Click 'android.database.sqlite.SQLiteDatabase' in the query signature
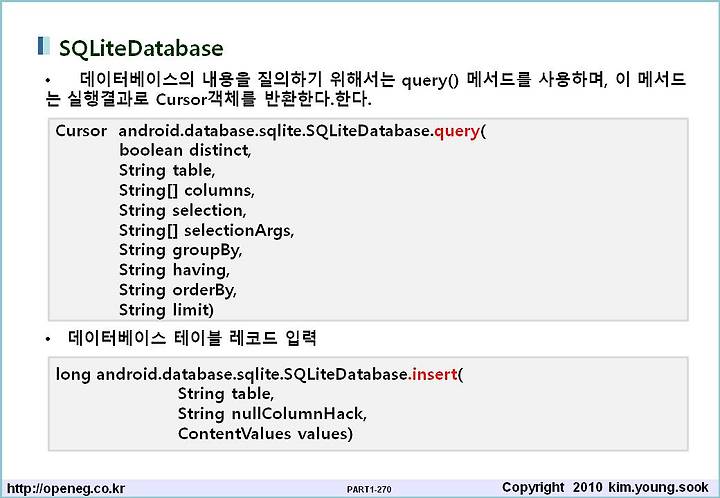Viewport: 720px width, 498px height. [x=275, y=132]
